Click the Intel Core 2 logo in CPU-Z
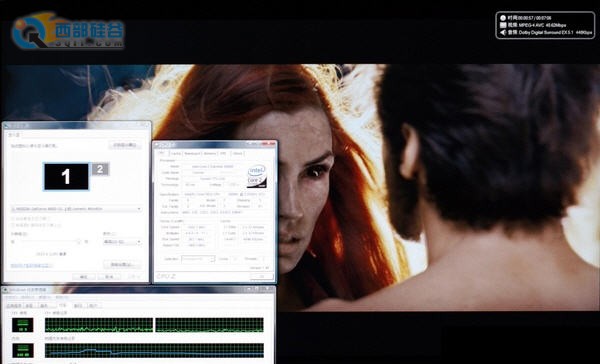This screenshot has width=600, height=364. point(256,176)
